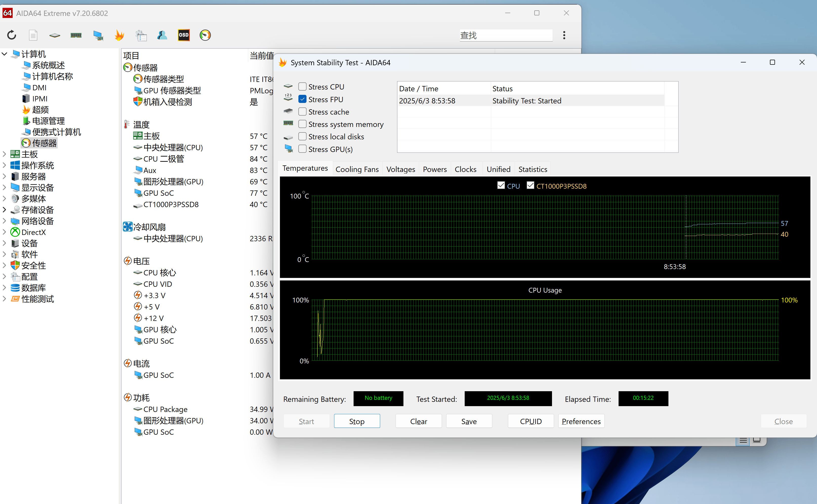
Task: Toggle CT1000P3PSSD8 graph line checkbox
Action: click(530, 185)
